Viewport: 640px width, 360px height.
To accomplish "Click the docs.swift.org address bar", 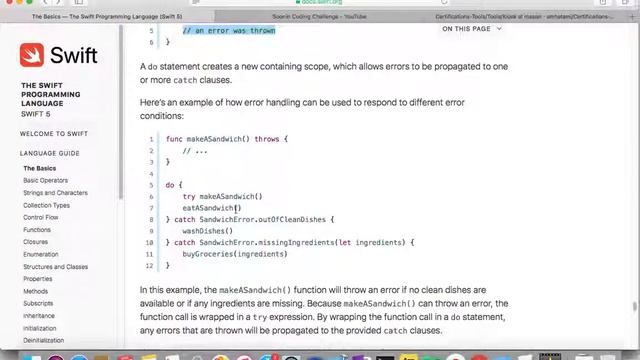I will 320,2.
